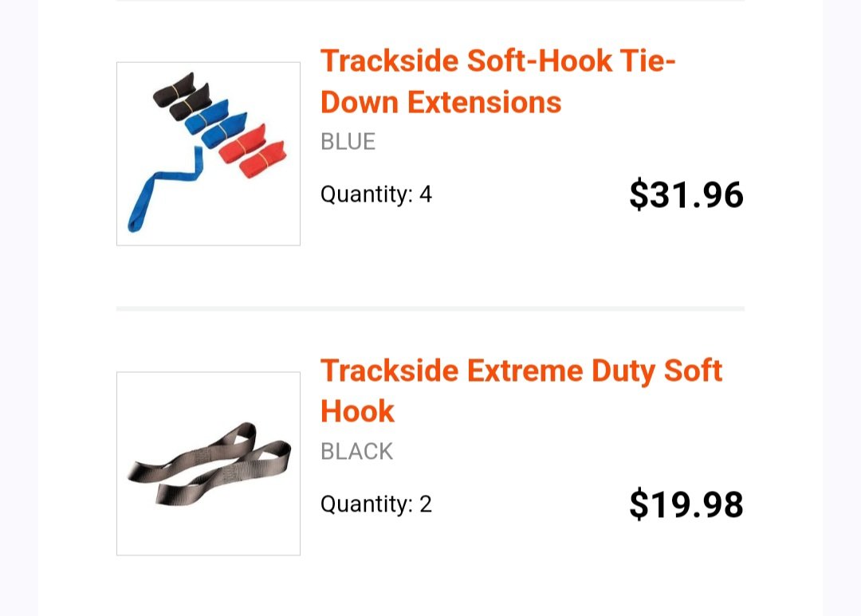The image size is (861, 616).
Task: Click the word "Hook" on the second title line
Action: point(357,412)
